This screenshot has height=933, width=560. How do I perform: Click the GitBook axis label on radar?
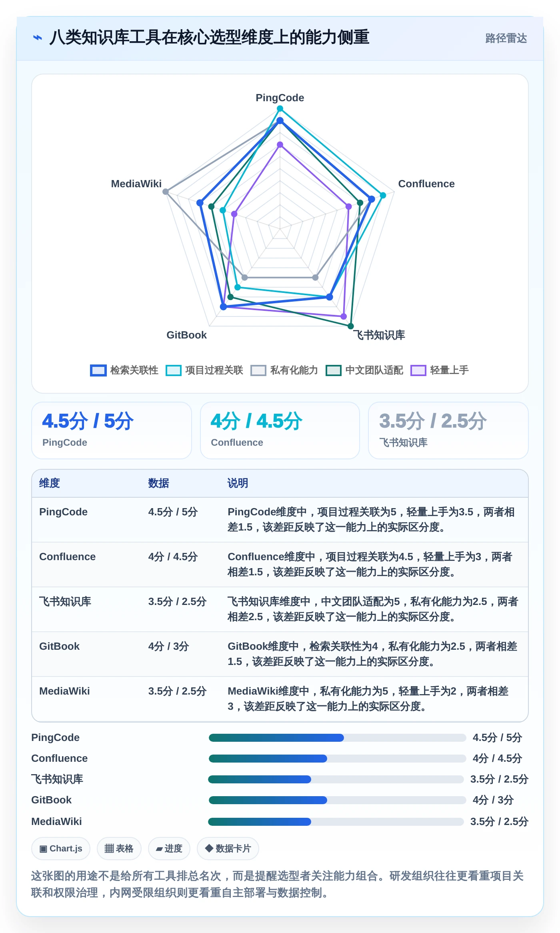[x=186, y=335]
